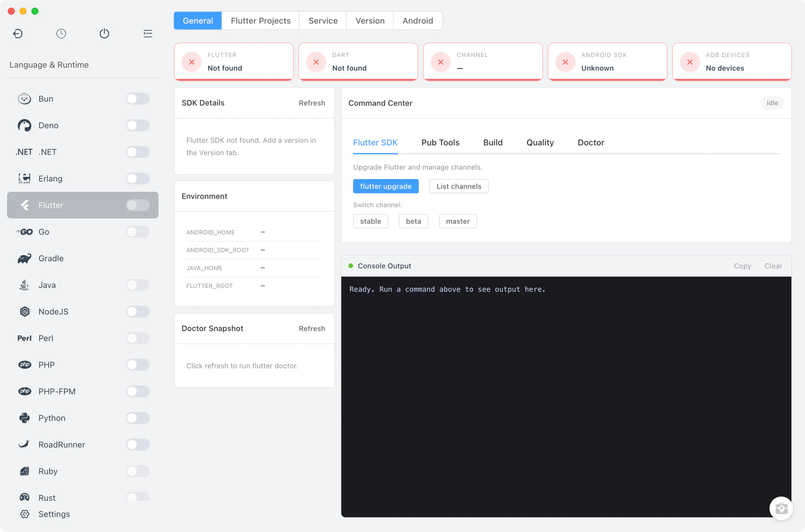Click the ADB Devices status X icon
The image size is (805, 532).
pos(690,62)
